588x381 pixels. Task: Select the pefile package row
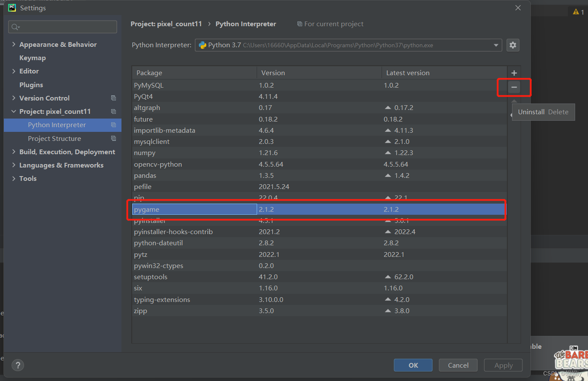pos(319,186)
